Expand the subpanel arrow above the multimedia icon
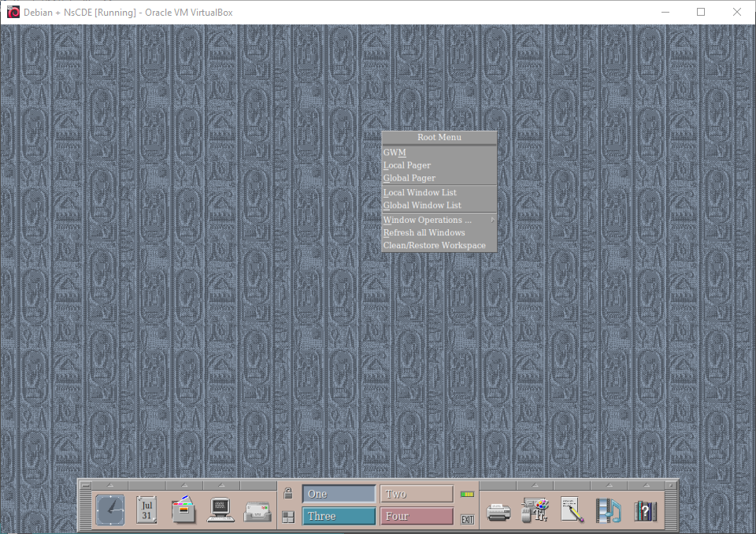 point(609,485)
